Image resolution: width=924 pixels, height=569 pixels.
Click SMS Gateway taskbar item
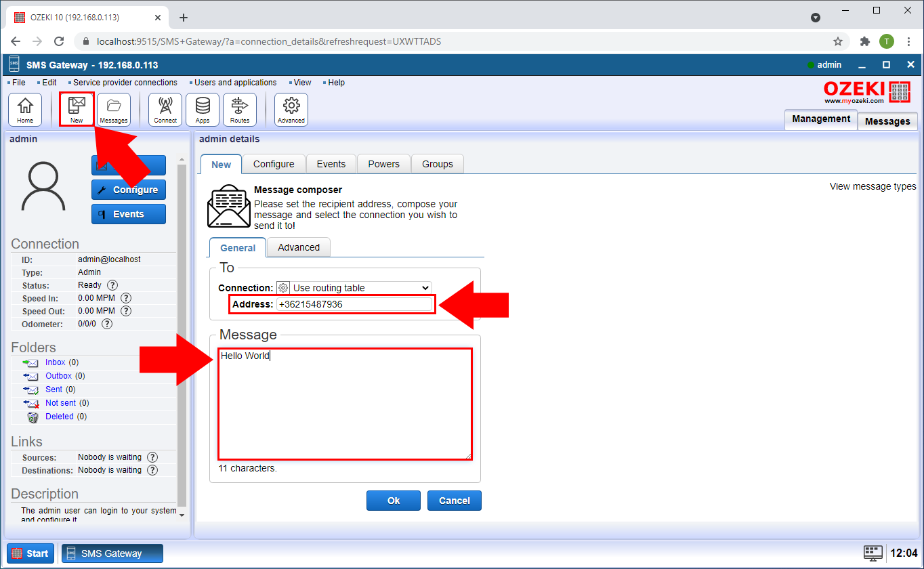coord(112,553)
